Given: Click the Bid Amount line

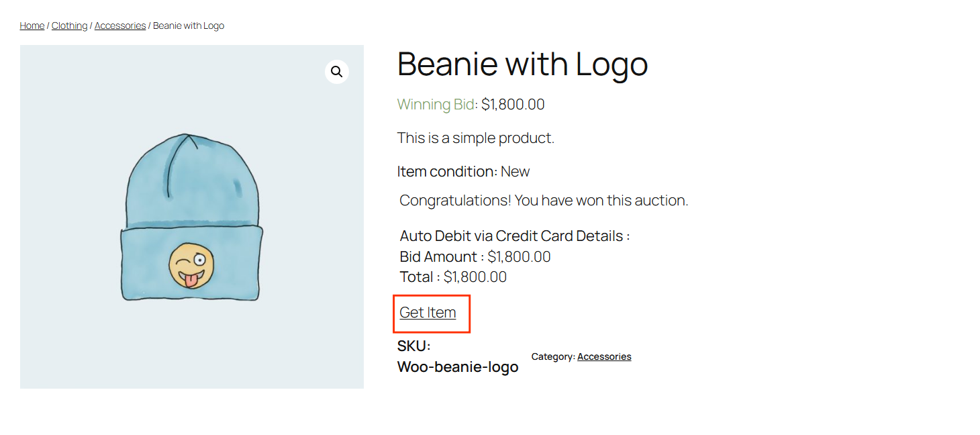Looking at the screenshot, I should (x=475, y=256).
